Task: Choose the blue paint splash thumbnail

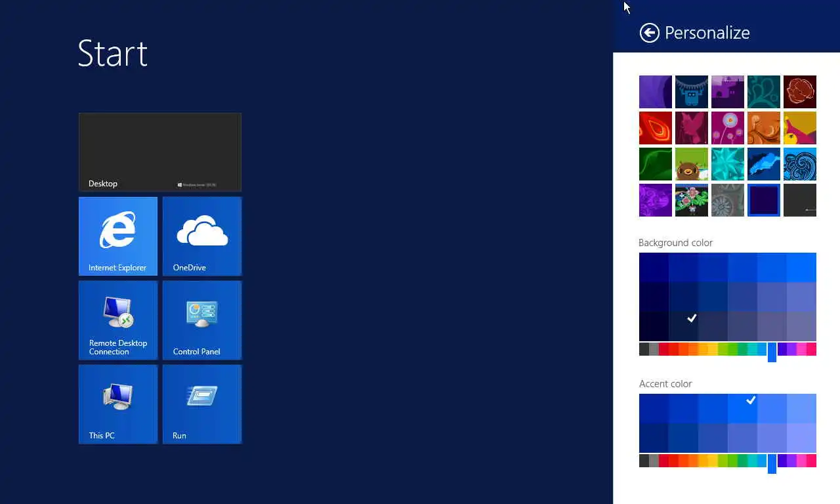Action: pyautogui.click(x=764, y=164)
